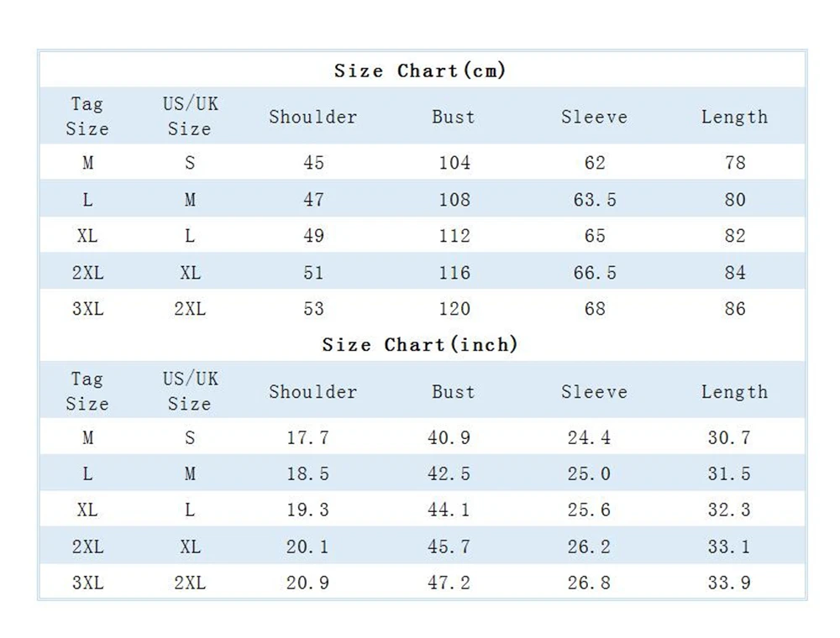Viewport: 840px width, 638px height.
Task: Click the shoulder value 51
Action: point(313,273)
